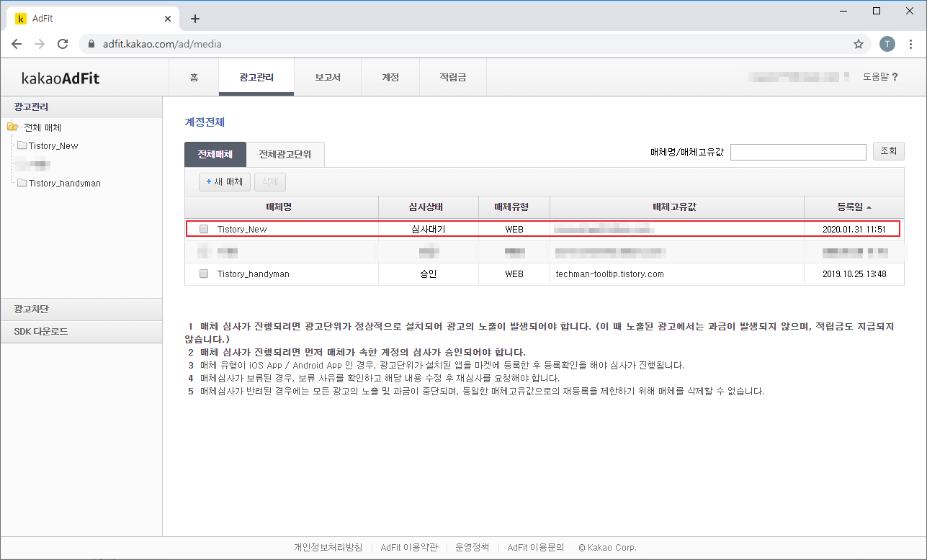
Task: Open AdFit 이용문의 footer link
Action: tap(536, 547)
